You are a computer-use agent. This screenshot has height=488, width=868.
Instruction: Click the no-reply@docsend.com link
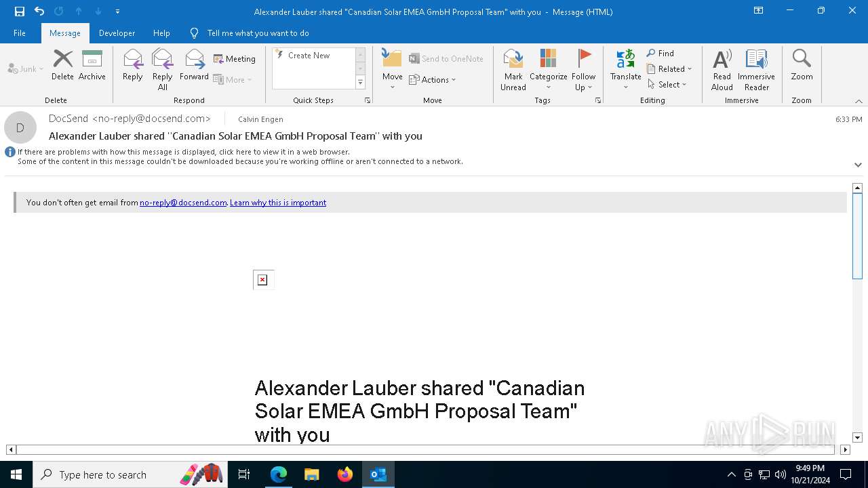tap(183, 203)
